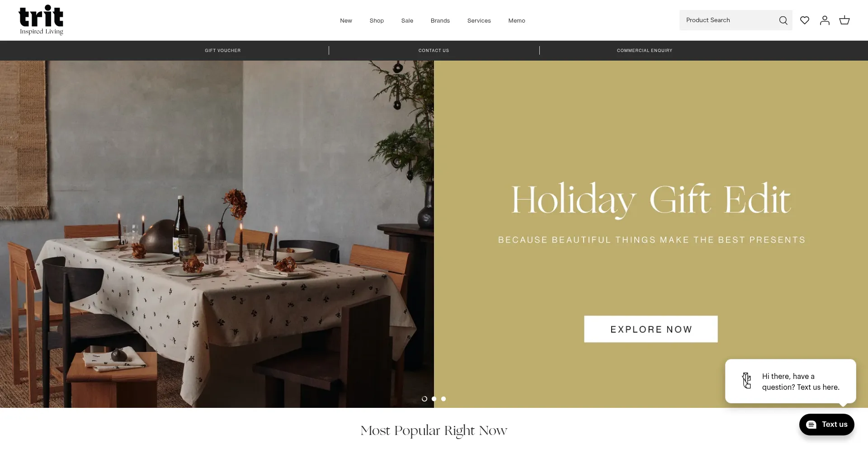The height and width of the screenshot is (449, 868).
Task: Go to the New nav item
Action: 346,21
